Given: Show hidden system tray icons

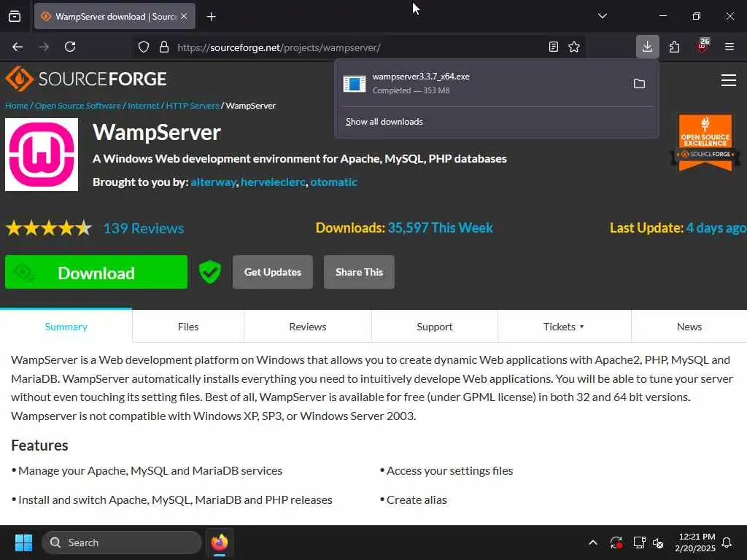Looking at the screenshot, I should click(593, 542).
